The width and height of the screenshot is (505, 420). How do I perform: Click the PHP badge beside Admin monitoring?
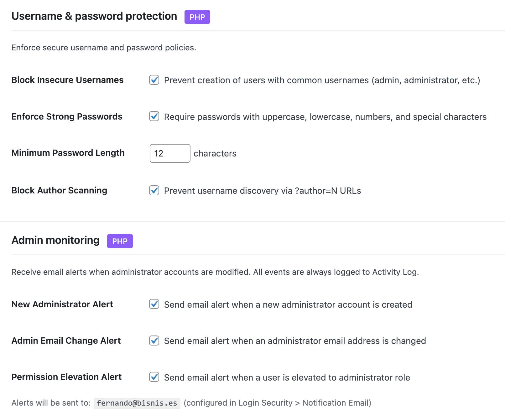(120, 241)
